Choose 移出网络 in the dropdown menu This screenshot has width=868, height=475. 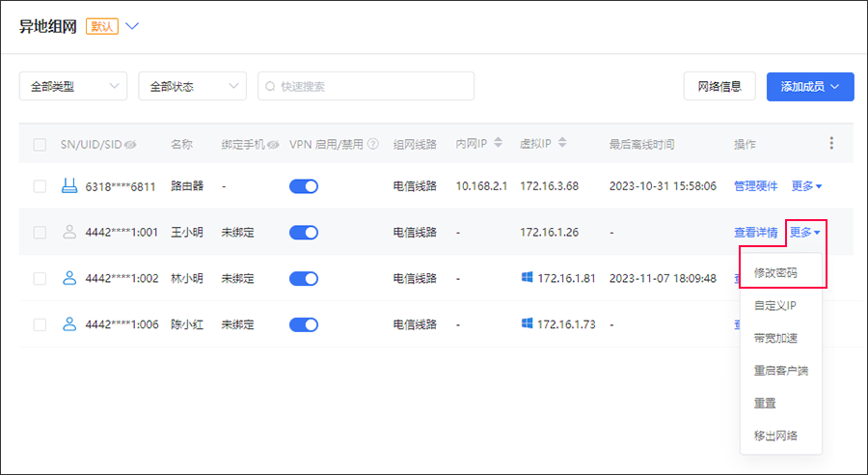tap(775, 435)
